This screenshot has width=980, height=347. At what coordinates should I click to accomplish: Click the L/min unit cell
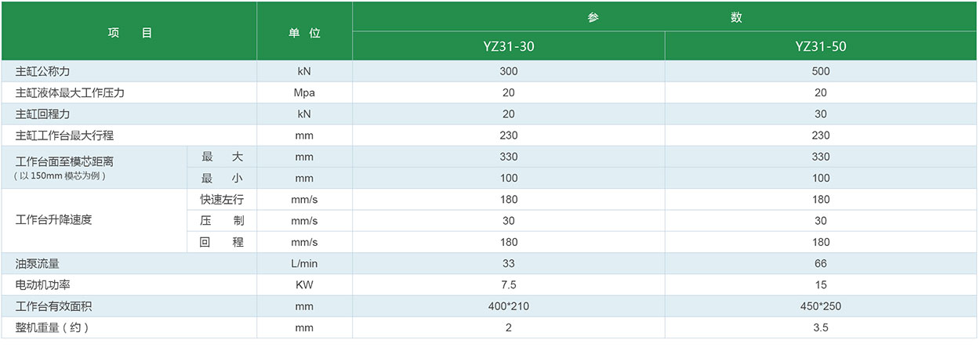[304, 263]
